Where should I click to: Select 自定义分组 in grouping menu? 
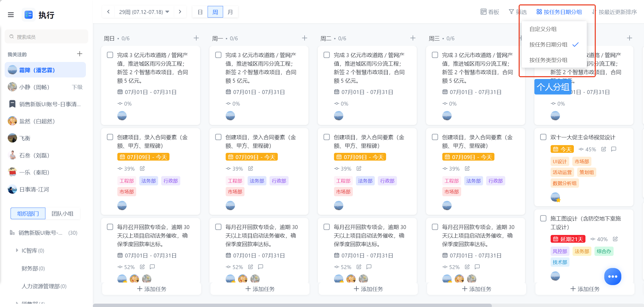[x=554, y=29]
